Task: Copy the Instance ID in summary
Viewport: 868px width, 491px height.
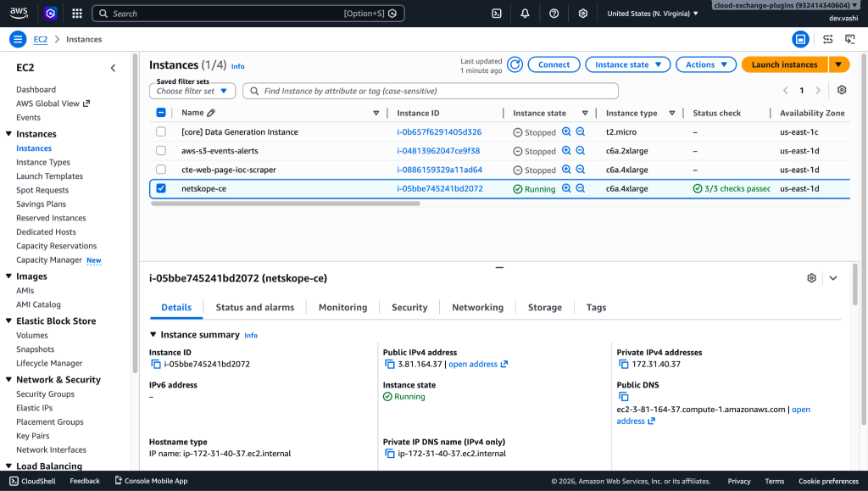Action: click(156, 365)
